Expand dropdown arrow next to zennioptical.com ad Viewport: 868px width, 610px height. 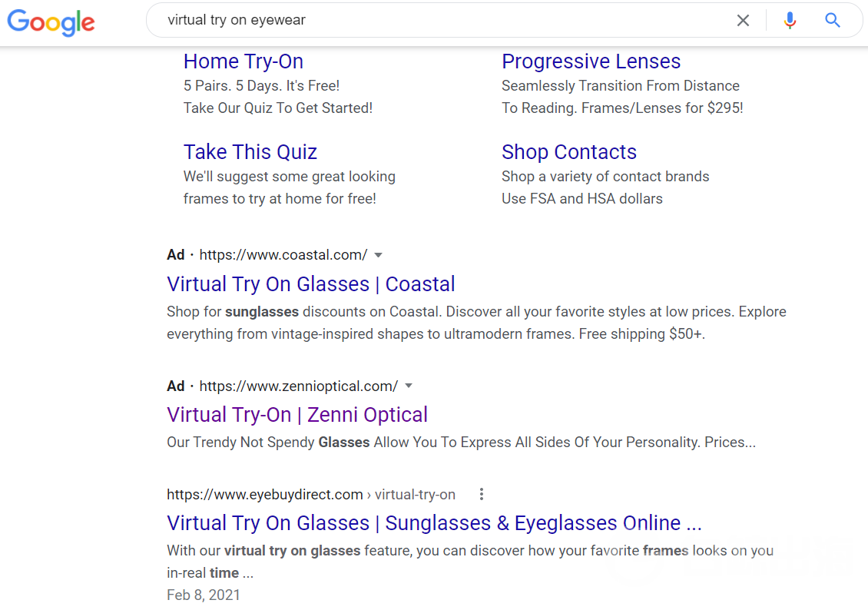tap(409, 386)
